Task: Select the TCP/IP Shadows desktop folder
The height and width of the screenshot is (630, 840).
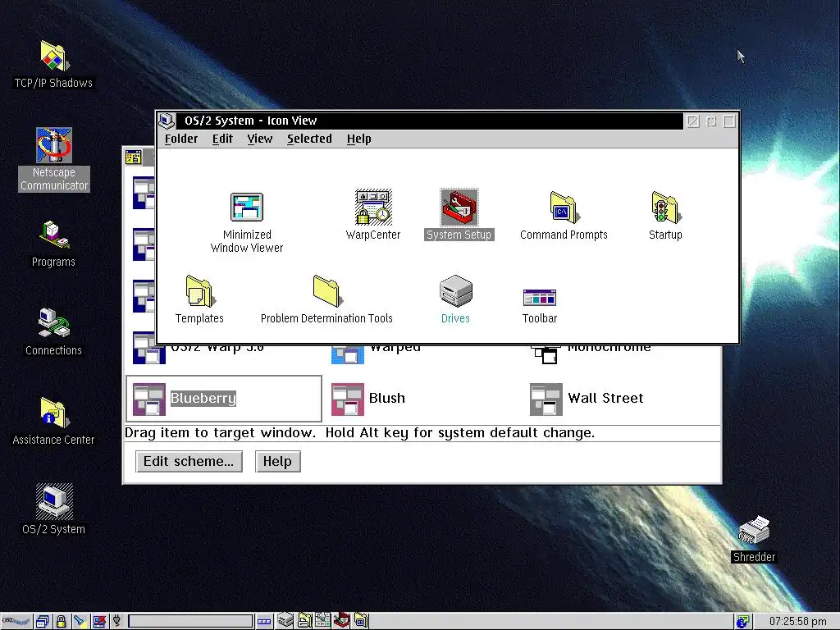Action: (53, 56)
